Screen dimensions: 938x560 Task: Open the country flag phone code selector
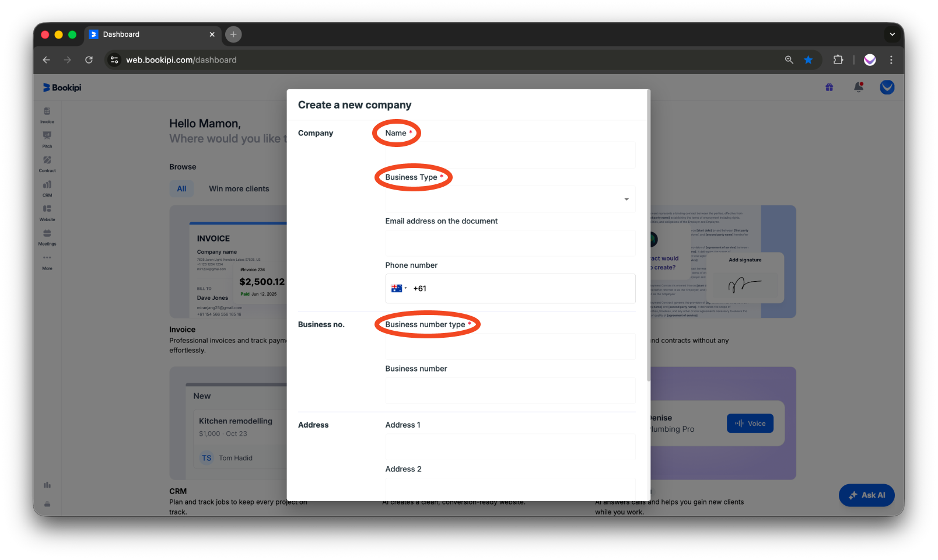point(398,288)
